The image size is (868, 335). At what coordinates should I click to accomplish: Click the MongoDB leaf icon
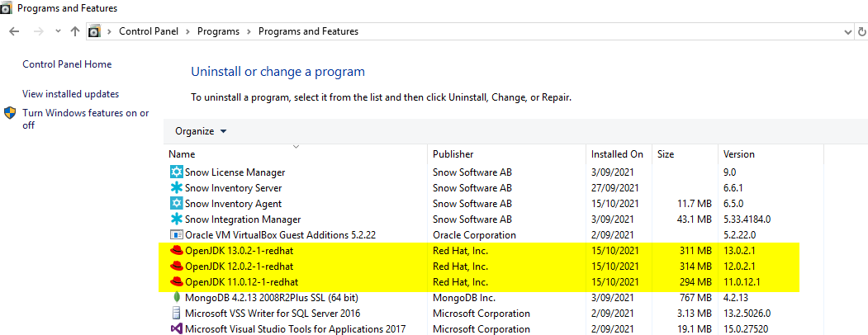tap(176, 297)
